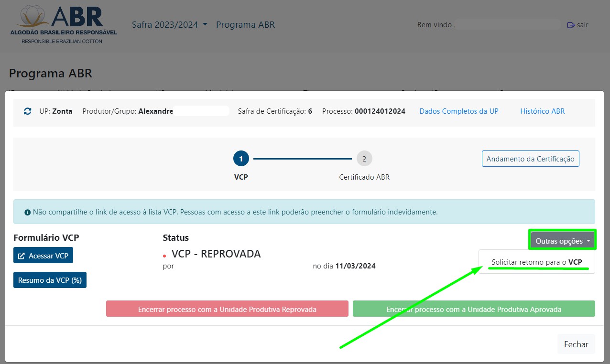The image size is (610, 364).
Task: Click step 2 Certificado ABR circle
Action: coord(364,159)
